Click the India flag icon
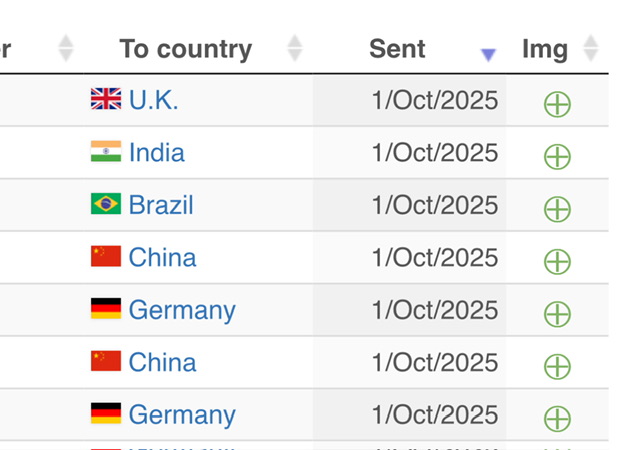Screen dimensions: 640x450 click(x=106, y=152)
